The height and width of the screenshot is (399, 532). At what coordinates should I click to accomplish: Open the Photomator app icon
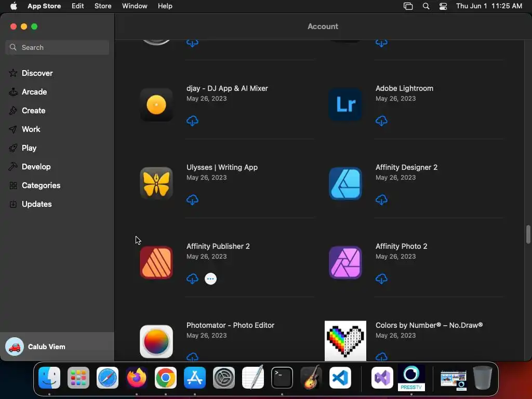coord(156,341)
